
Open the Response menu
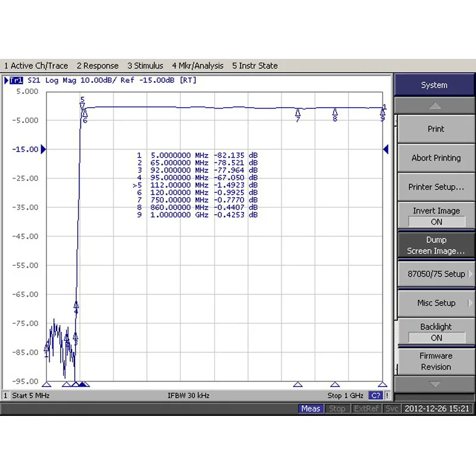pos(98,65)
